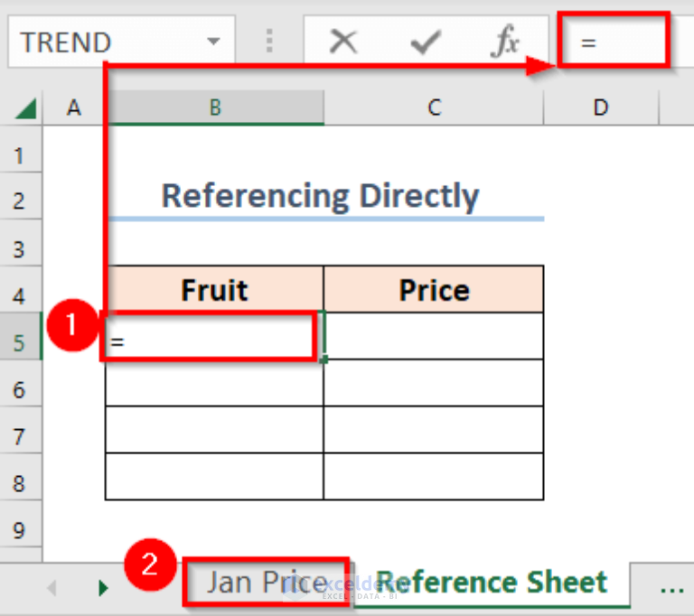The height and width of the screenshot is (616, 694).
Task: Click the formula bar resize dots handle
Action: (x=269, y=42)
